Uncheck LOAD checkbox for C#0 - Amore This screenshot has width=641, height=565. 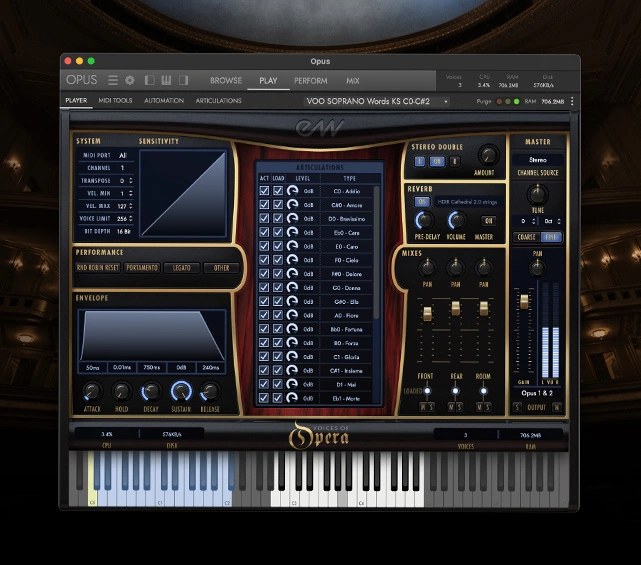tap(278, 204)
